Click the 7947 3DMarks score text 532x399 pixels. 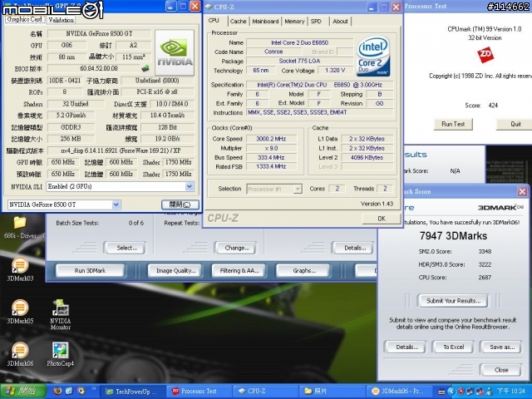(x=453, y=235)
